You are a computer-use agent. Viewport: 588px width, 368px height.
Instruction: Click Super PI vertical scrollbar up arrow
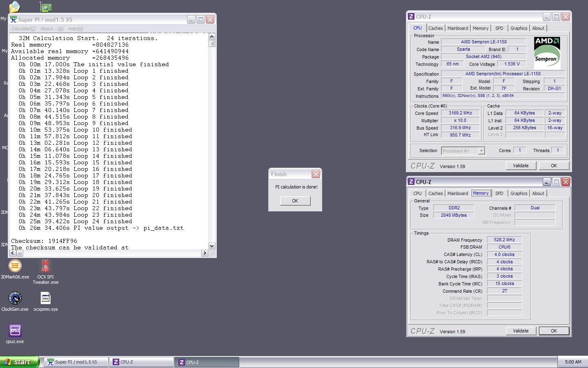pos(212,37)
